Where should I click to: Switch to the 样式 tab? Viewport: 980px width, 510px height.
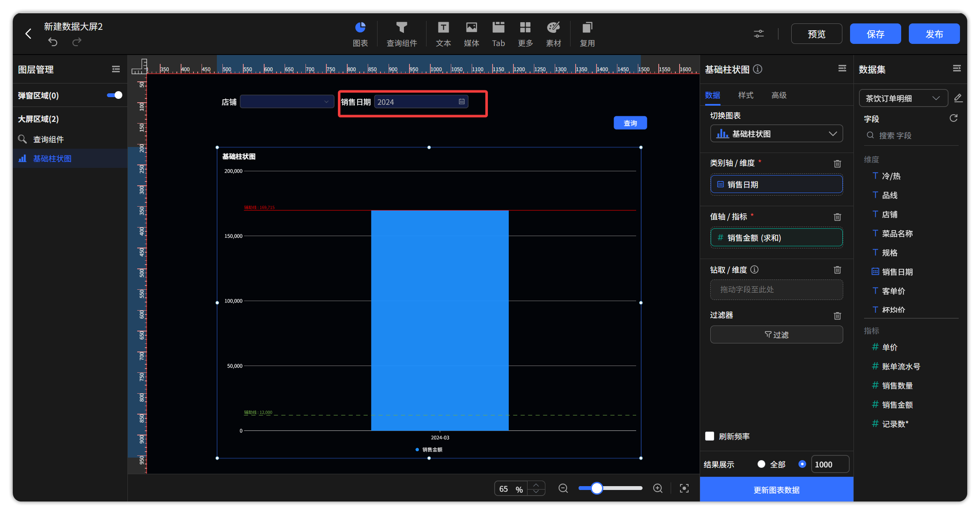745,95
